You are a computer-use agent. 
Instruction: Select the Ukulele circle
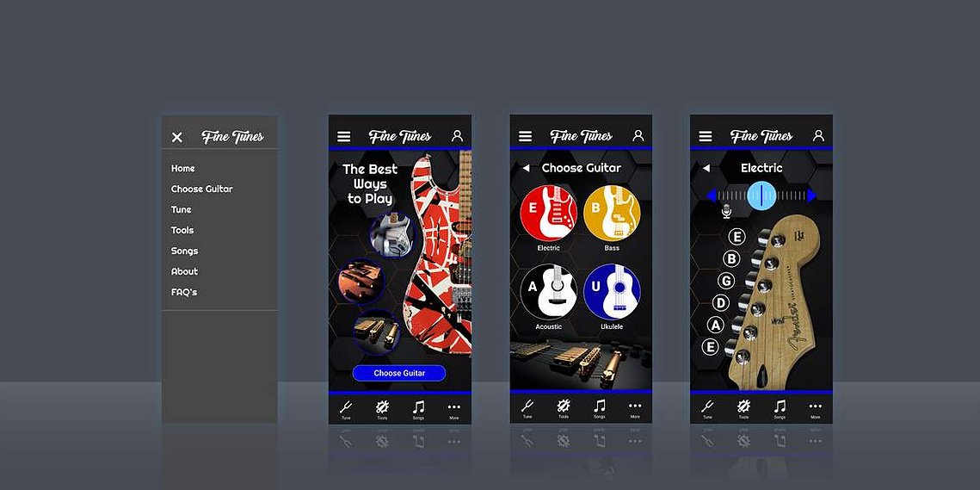point(612,292)
